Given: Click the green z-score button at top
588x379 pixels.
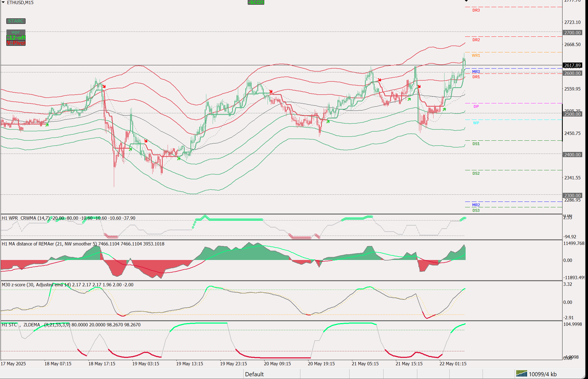Looking at the screenshot, I should tap(256, 2).
